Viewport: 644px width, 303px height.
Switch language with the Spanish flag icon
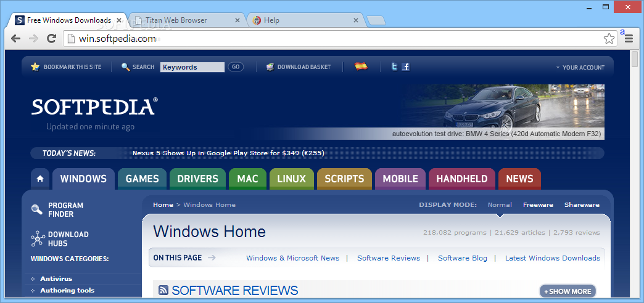click(361, 67)
